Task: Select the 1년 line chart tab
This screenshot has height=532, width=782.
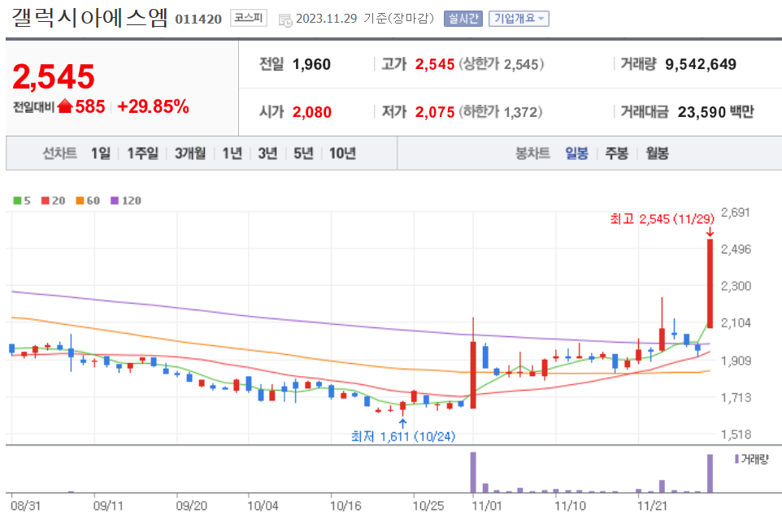Action: 232,153
